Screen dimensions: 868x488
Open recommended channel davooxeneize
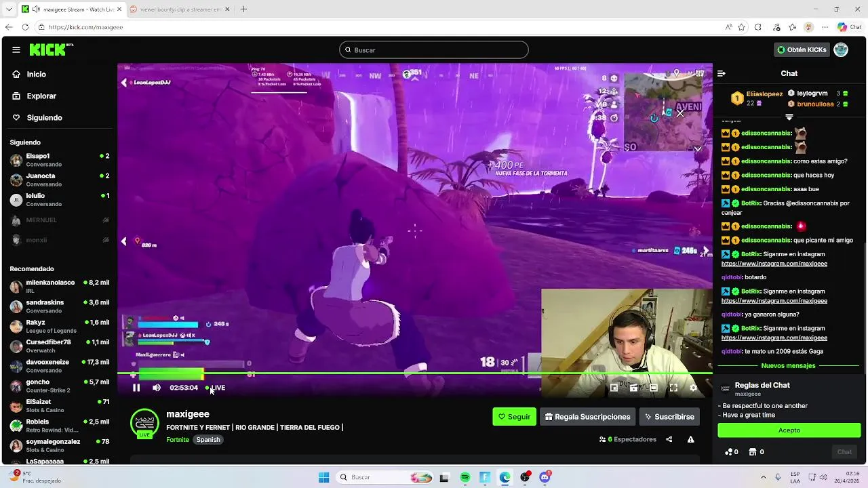[59, 366]
